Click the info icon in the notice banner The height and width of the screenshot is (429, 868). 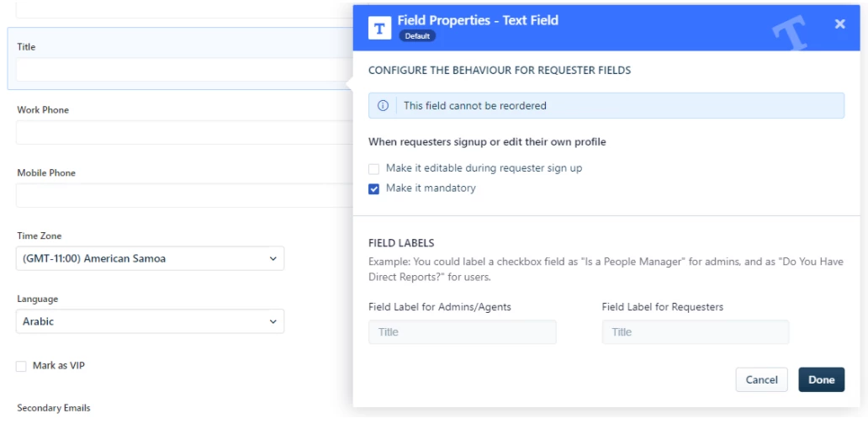pyautogui.click(x=383, y=106)
